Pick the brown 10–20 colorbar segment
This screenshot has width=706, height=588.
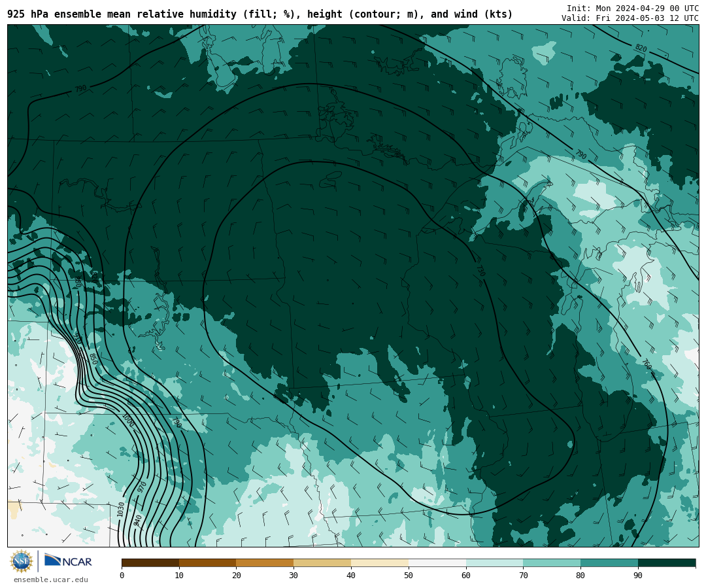(x=208, y=562)
